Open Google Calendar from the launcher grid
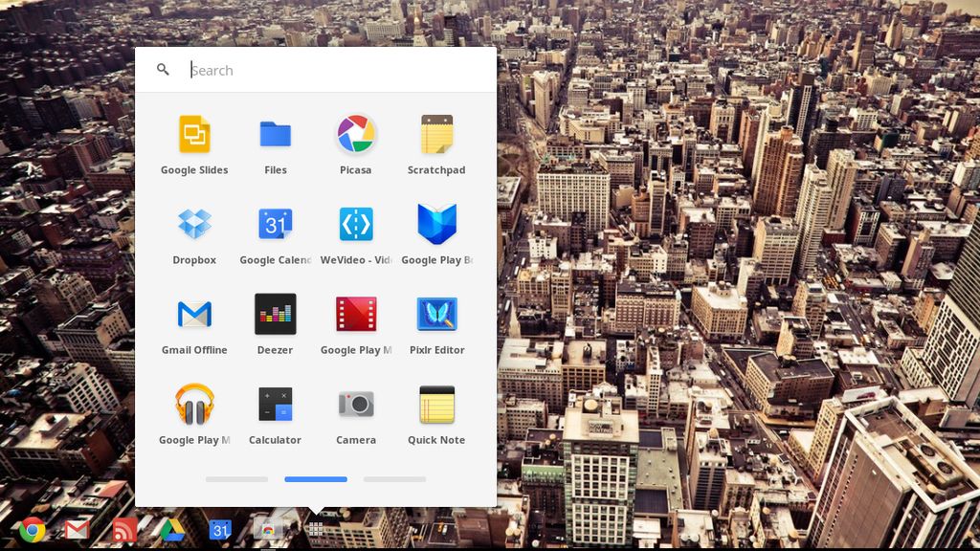This screenshot has width=980, height=551. [275, 225]
